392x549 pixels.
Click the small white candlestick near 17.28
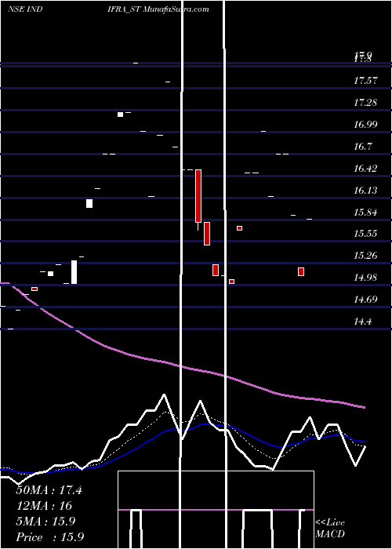click(x=121, y=115)
